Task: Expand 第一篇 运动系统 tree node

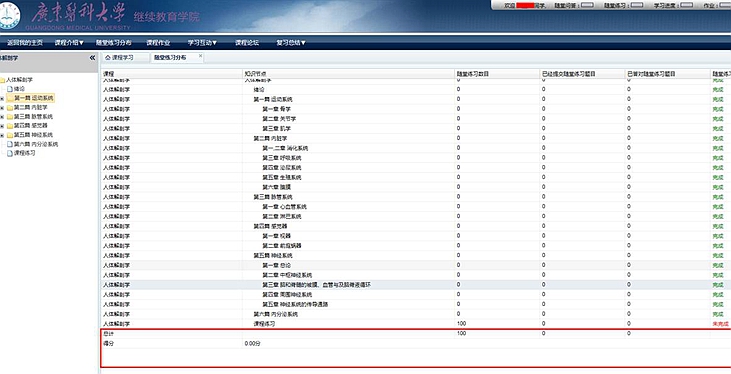Action: (x=2, y=98)
